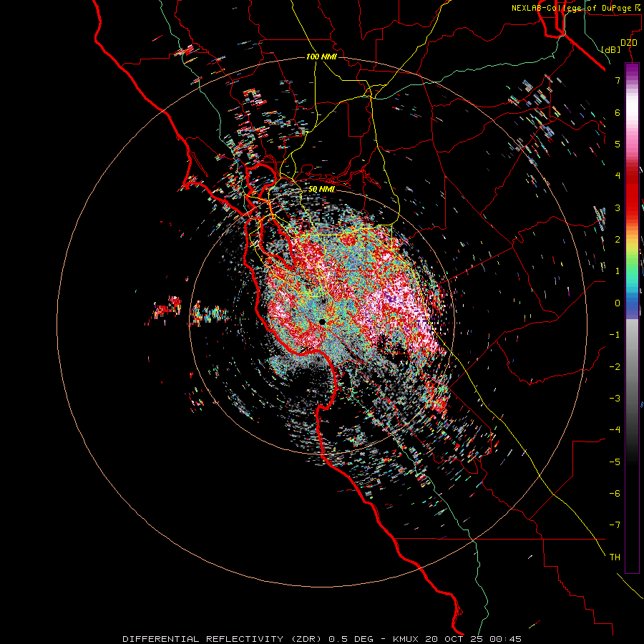Click the "-6" value on the color scale
Image resolution: width=644 pixels, height=644 pixels.
[615, 494]
